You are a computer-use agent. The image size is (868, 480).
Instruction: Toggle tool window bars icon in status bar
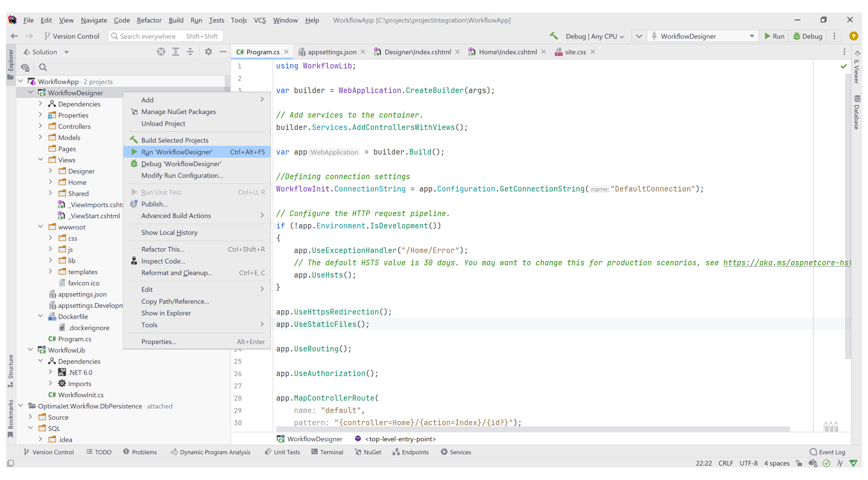(11, 463)
